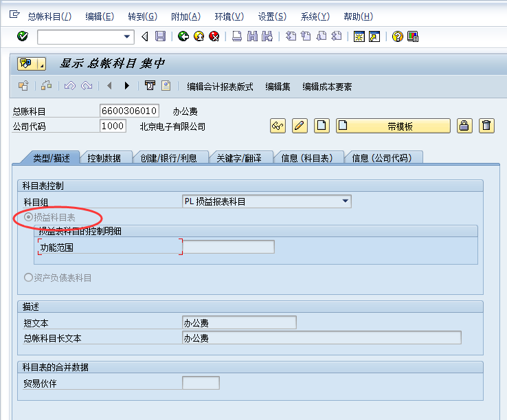The height and width of the screenshot is (420, 507).
Task: Click the Customize Local Layout icon
Action: [413, 36]
